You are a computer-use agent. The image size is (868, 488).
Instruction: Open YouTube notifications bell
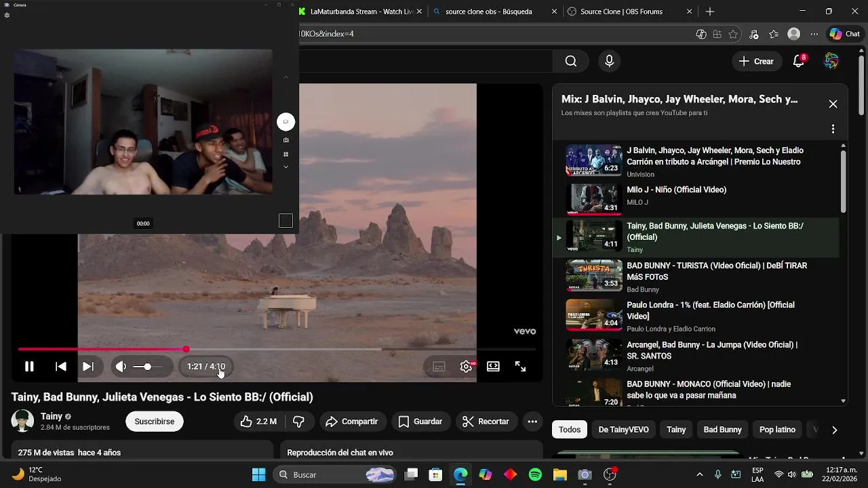799,62
